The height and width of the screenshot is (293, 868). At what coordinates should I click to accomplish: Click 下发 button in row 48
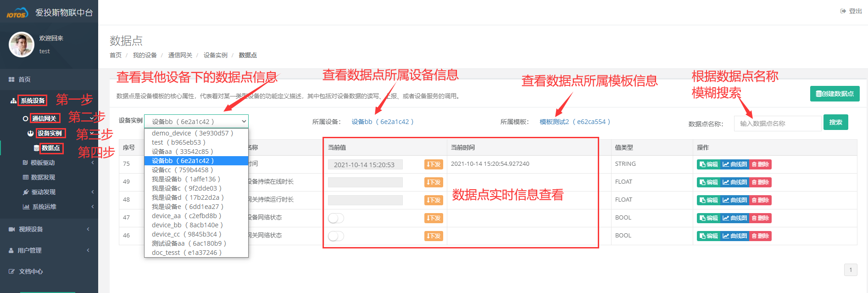[x=434, y=200]
